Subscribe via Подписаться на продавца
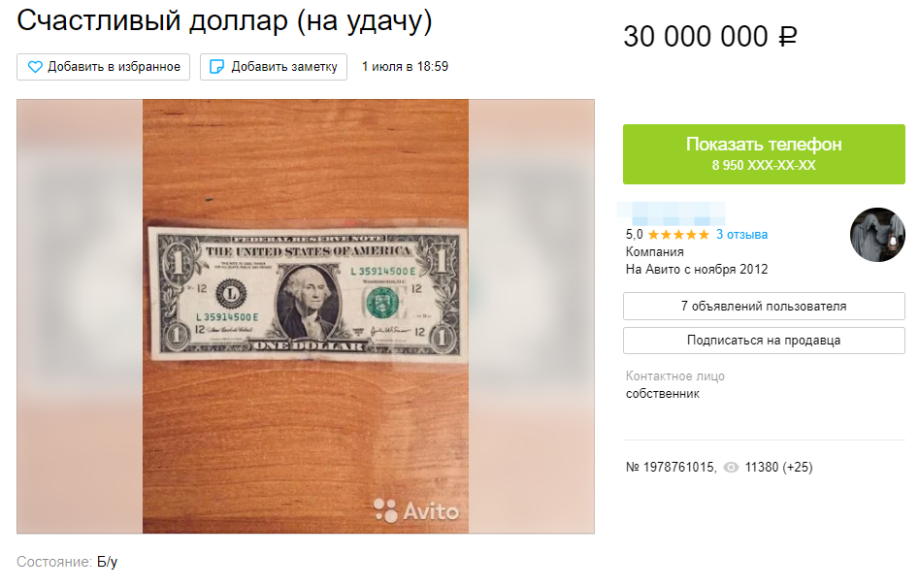 [x=764, y=340]
